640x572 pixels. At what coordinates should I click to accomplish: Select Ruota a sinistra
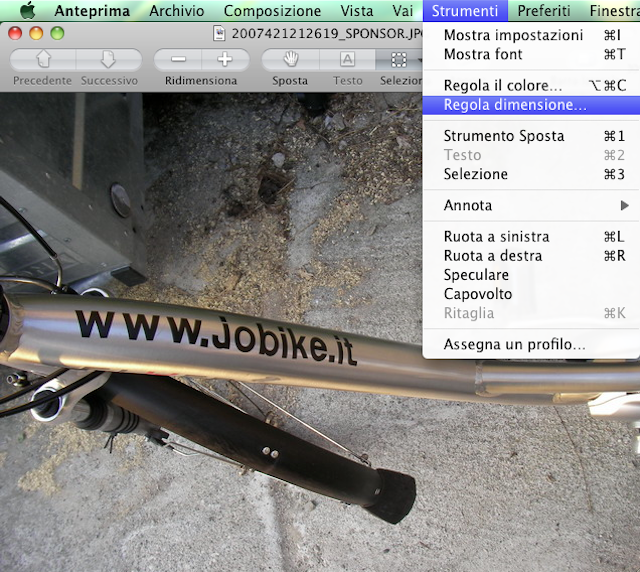click(x=531, y=237)
